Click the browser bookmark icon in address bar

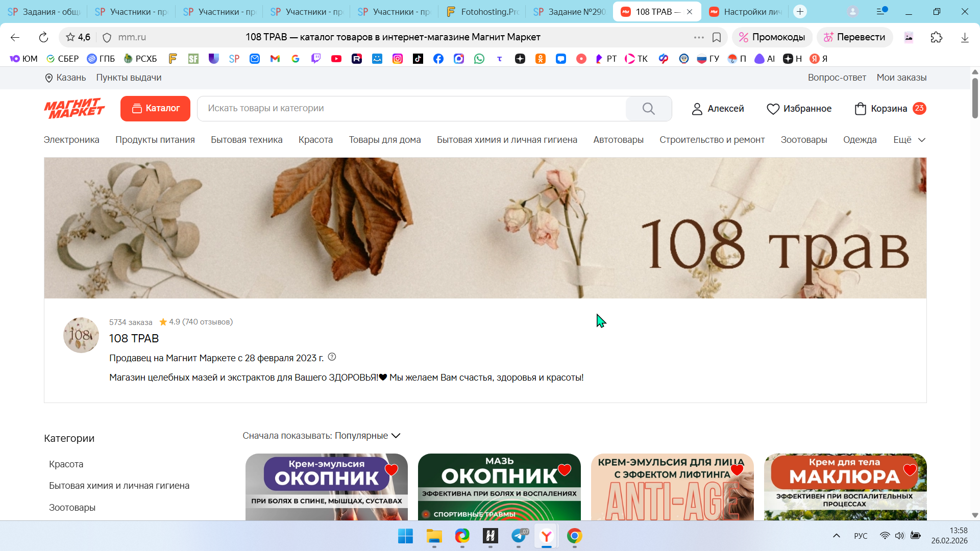click(717, 37)
